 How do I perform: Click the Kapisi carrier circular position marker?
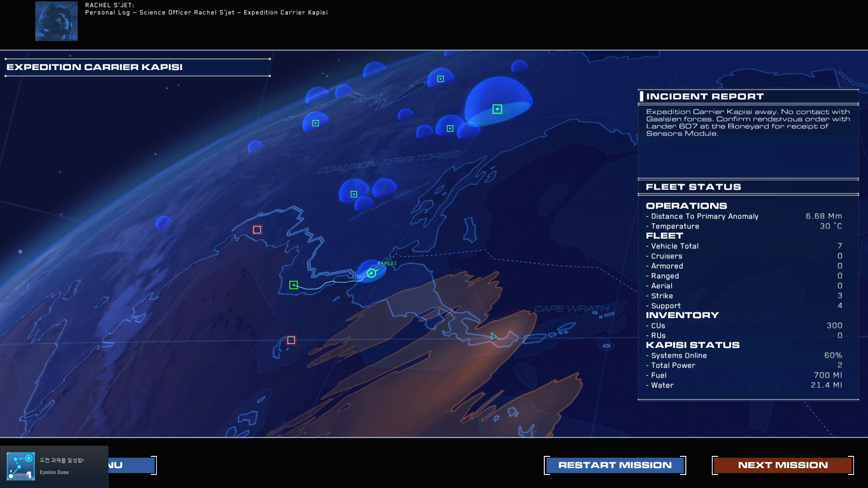(371, 273)
